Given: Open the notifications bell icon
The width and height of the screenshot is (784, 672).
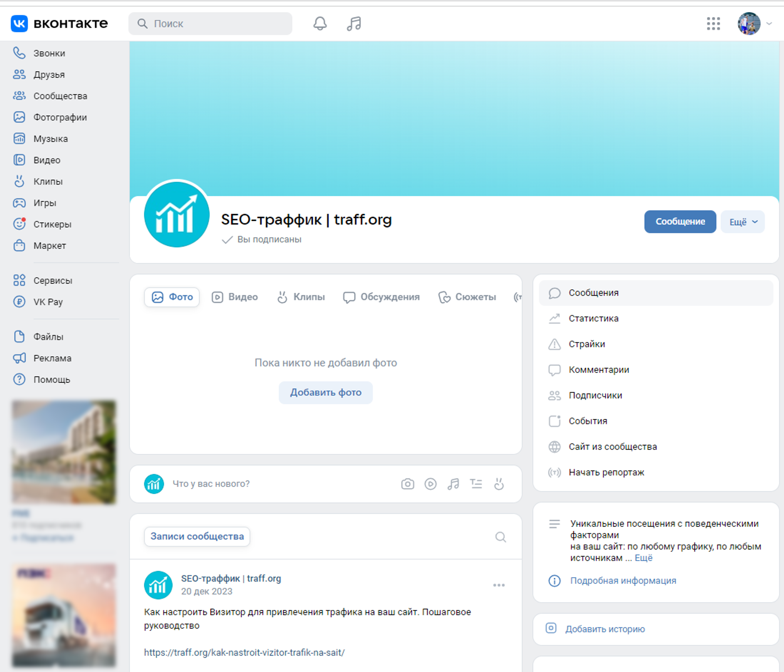Looking at the screenshot, I should pyautogui.click(x=320, y=23).
